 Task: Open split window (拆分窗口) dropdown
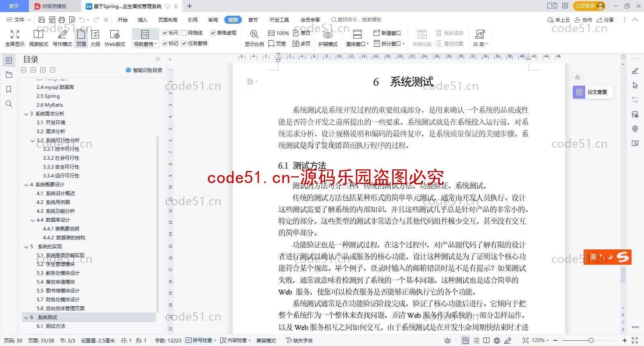click(x=389, y=43)
